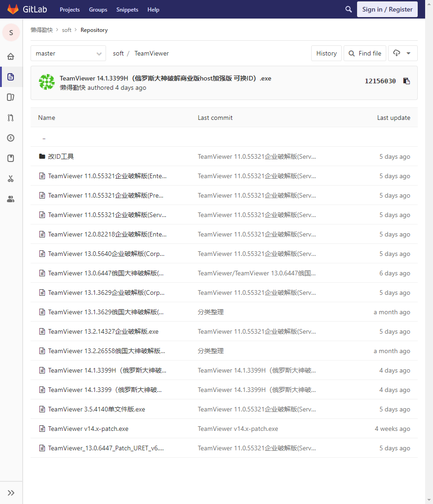Open Help in top navbar
This screenshot has width=433, height=504.
pos(153,10)
